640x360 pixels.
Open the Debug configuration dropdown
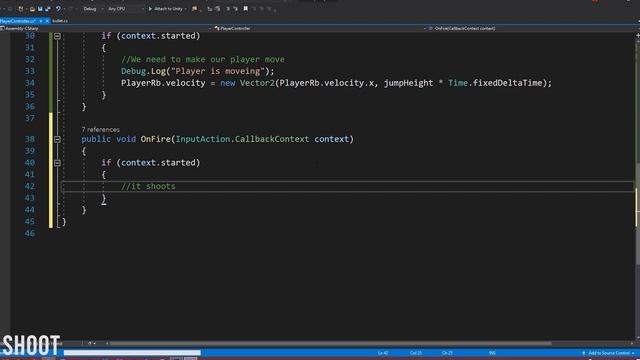point(92,9)
